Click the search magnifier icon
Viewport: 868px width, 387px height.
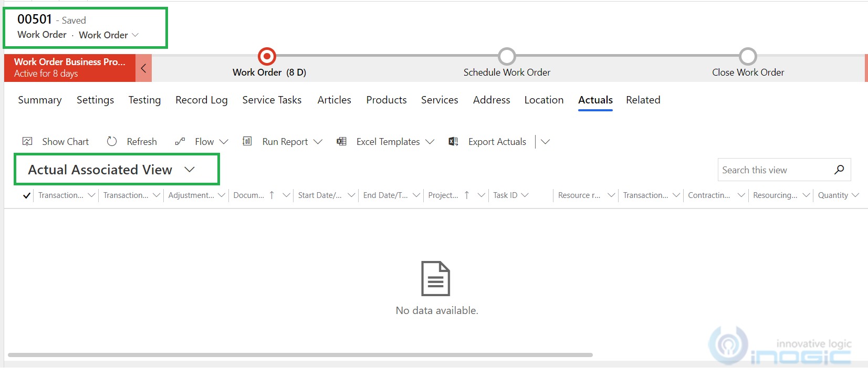tap(839, 170)
